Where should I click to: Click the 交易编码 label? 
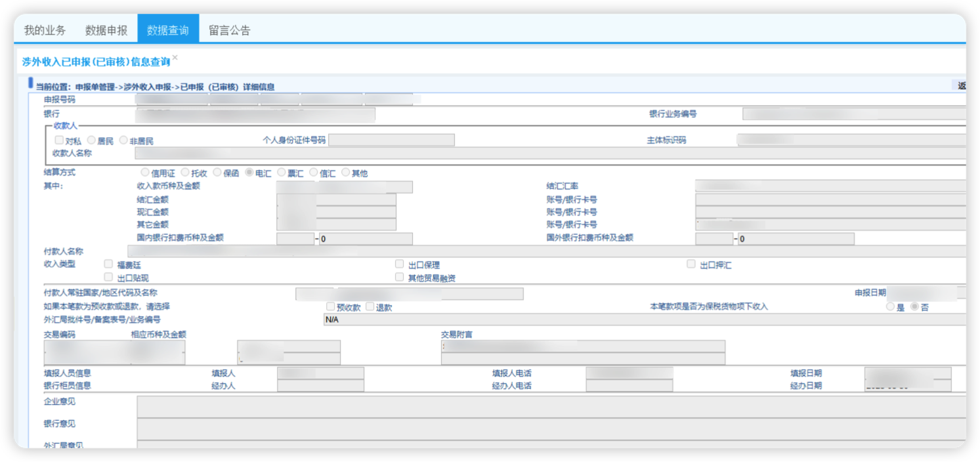60,334
